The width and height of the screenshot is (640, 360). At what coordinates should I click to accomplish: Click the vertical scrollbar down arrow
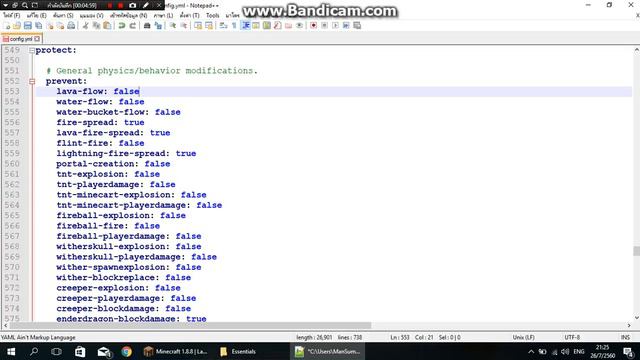(x=636, y=318)
